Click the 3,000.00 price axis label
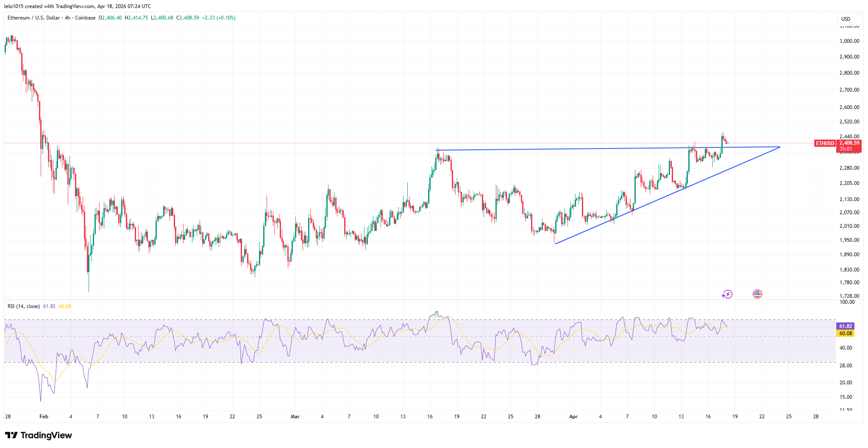This screenshot has height=448, width=868. (x=849, y=41)
